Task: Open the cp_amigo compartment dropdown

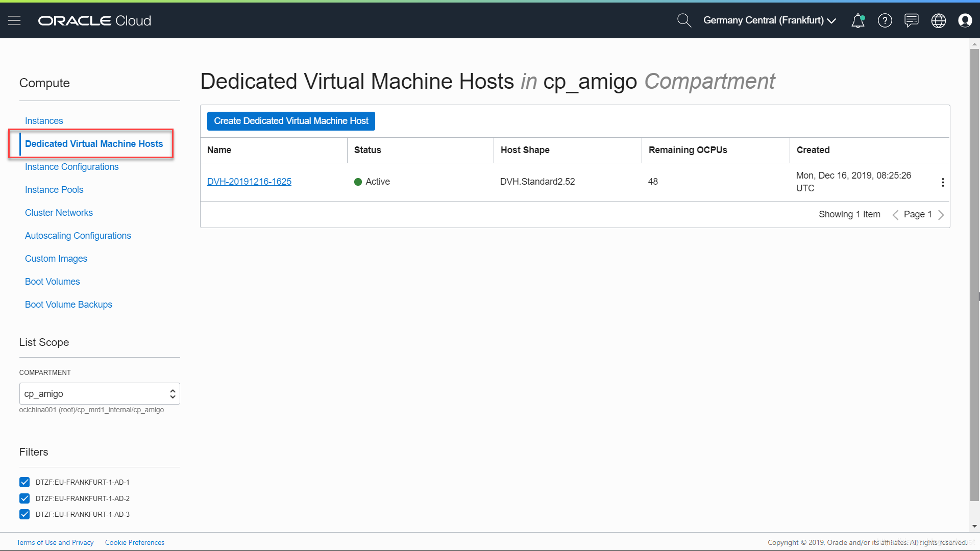Action: pyautogui.click(x=100, y=394)
